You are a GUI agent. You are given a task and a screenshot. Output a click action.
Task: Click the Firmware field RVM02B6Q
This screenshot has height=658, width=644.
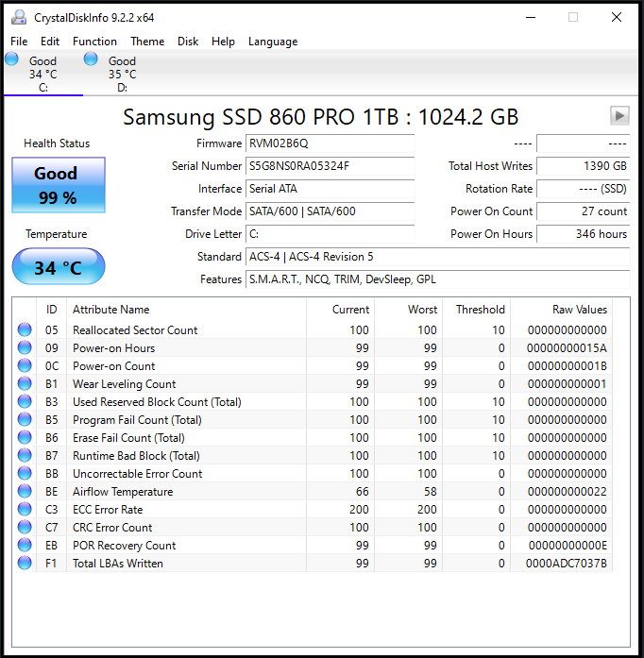(330, 143)
